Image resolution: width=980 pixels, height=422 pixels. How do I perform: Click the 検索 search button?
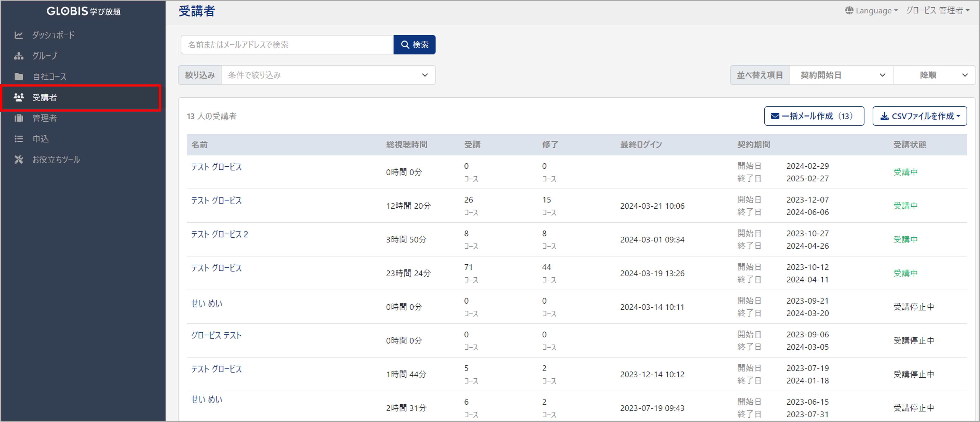pyautogui.click(x=414, y=45)
